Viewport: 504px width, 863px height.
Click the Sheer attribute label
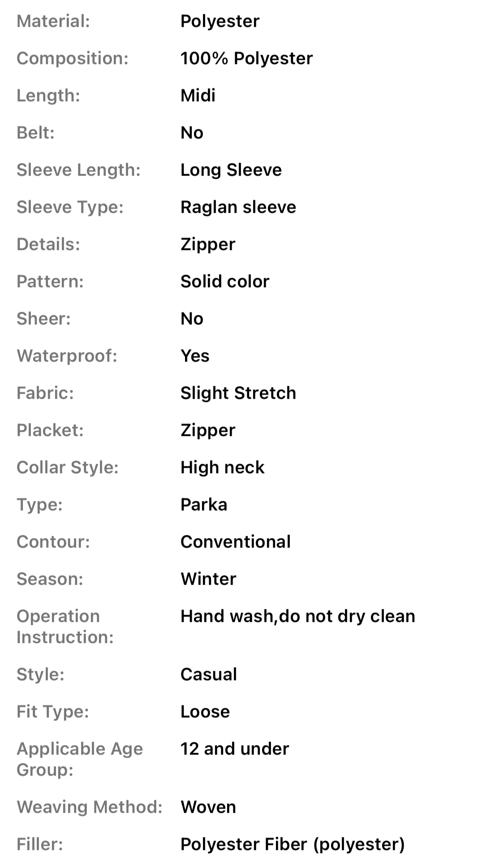coord(43,319)
